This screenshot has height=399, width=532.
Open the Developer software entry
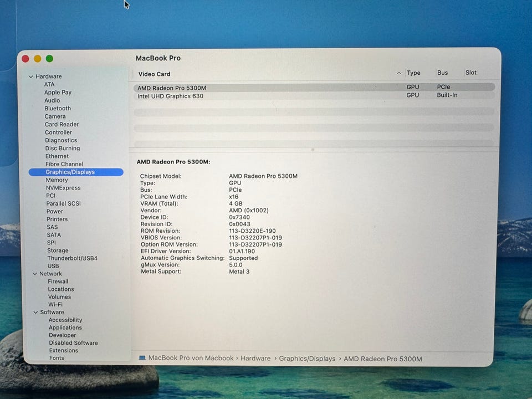(x=63, y=335)
